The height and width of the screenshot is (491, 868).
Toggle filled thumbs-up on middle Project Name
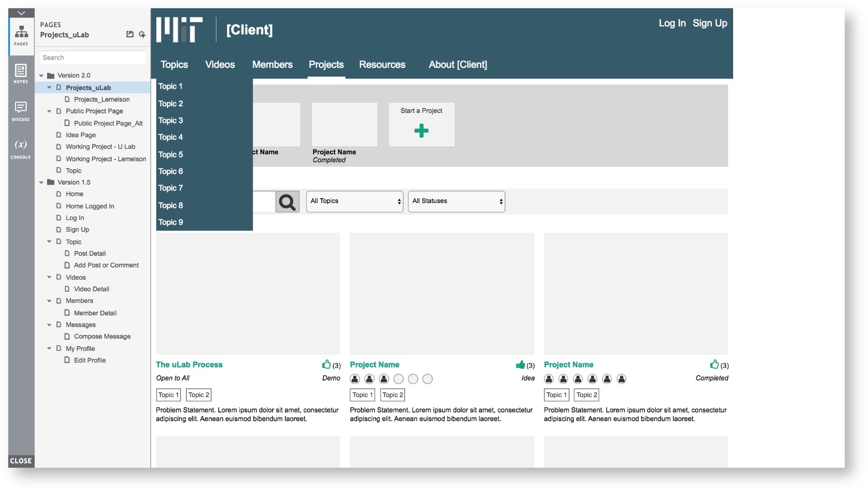pos(520,364)
